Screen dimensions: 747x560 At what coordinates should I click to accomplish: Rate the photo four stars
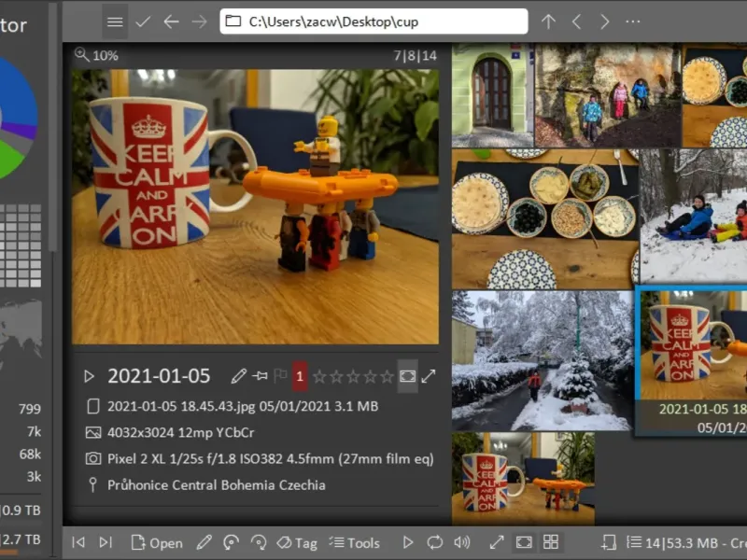pyautogui.click(x=370, y=377)
